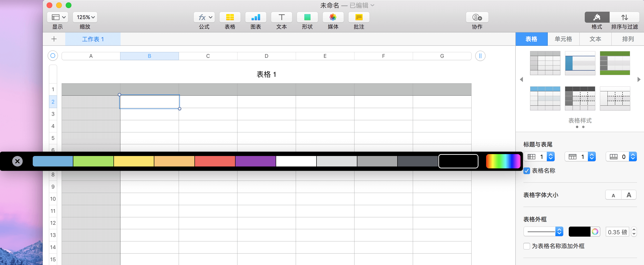Close the Touch Bar color picker
The width and height of the screenshot is (644, 265).
[17, 161]
